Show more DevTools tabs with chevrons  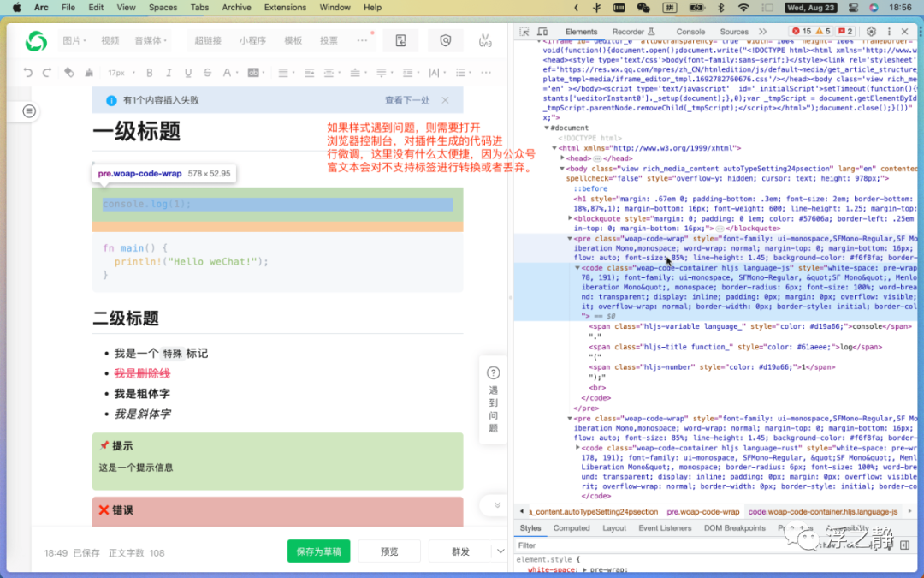click(762, 32)
